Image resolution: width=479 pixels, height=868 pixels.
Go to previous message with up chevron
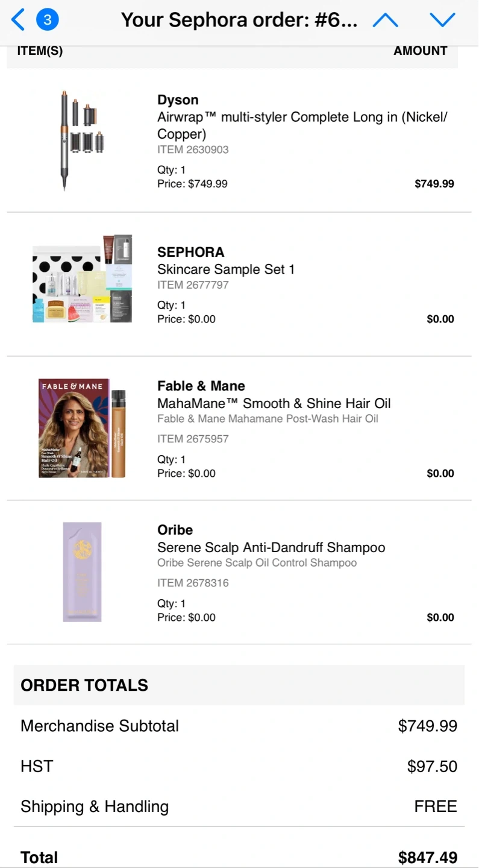(386, 20)
